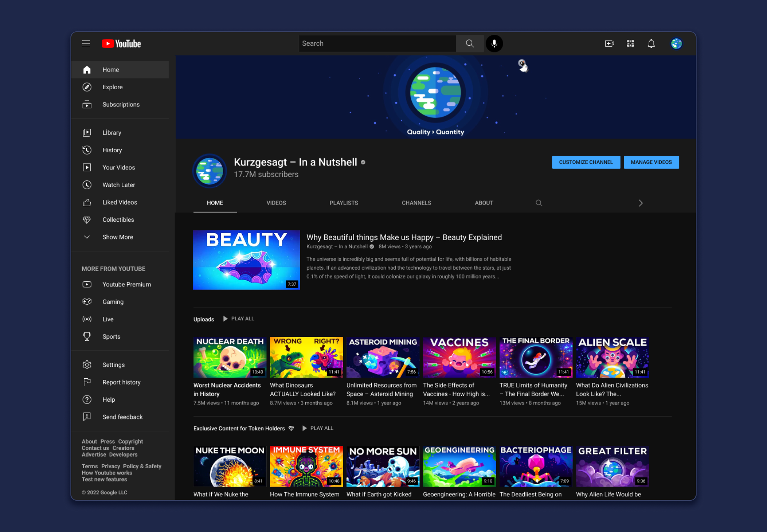767x532 pixels.
Task: Play all Exclusive Content for Token Holders
Action: click(318, 428)
